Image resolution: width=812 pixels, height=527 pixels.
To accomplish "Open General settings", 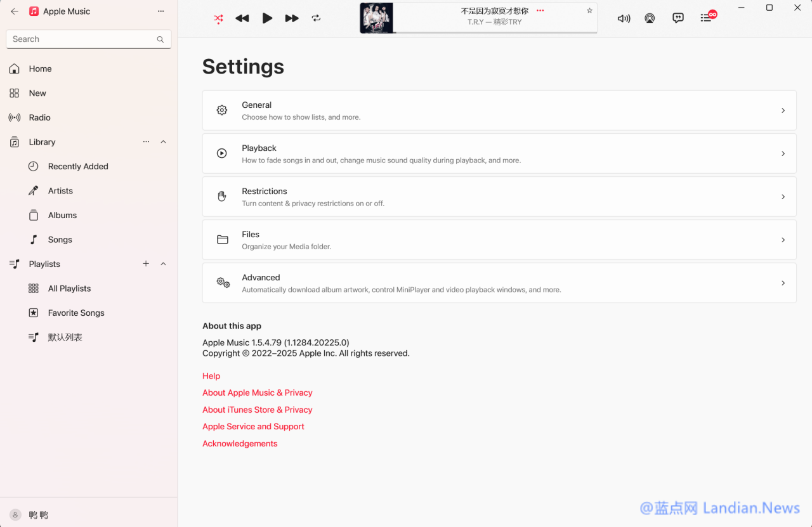I will pos(499,110).
